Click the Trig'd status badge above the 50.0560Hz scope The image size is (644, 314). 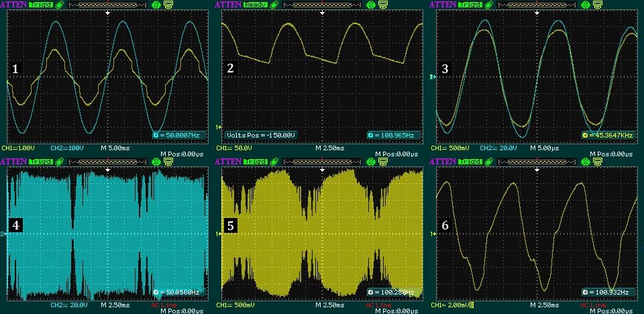click(x=42, y=162)
